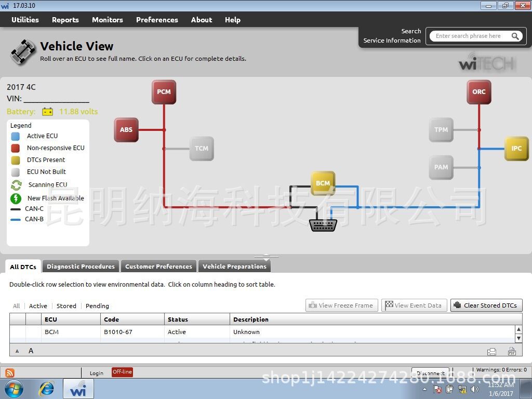Click the Scanning ECU legend icon

point(16,185)
